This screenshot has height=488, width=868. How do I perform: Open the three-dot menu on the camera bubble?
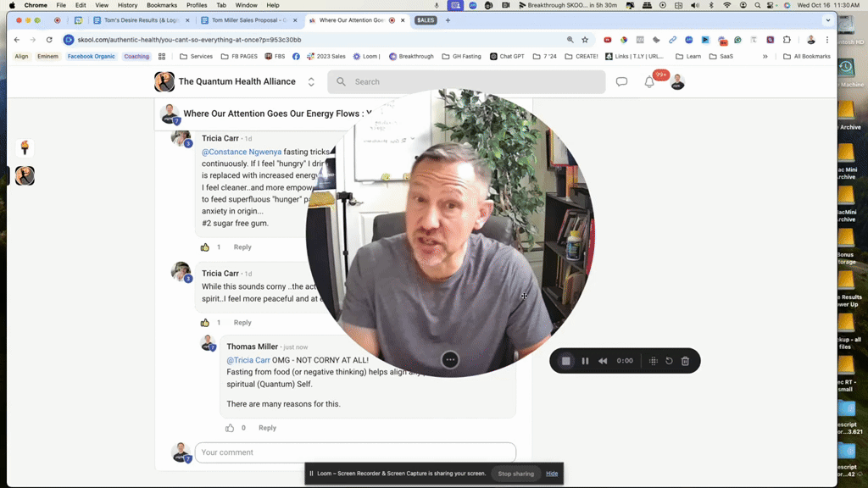pyautogui.click(x=450, y=359)
